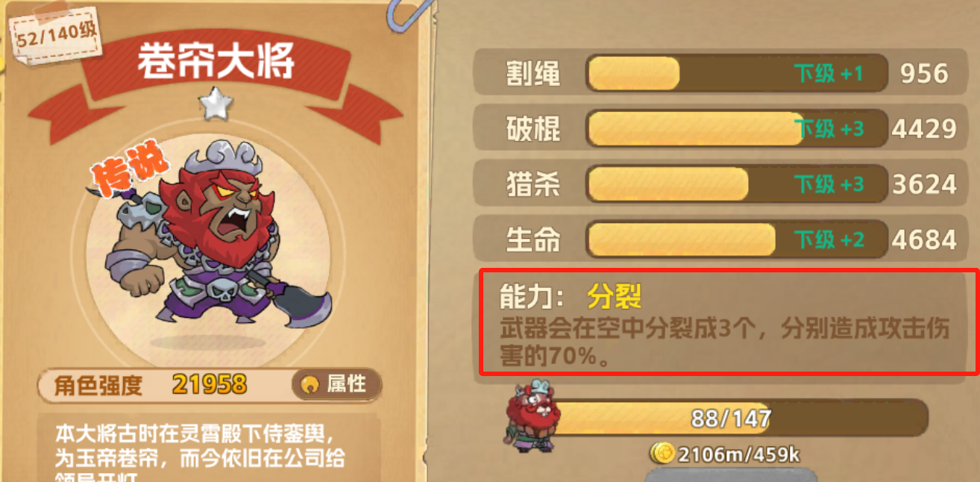Tap the small character shard avatar
This screenshot has height=482, width=980.
click(x=532, y=416)
